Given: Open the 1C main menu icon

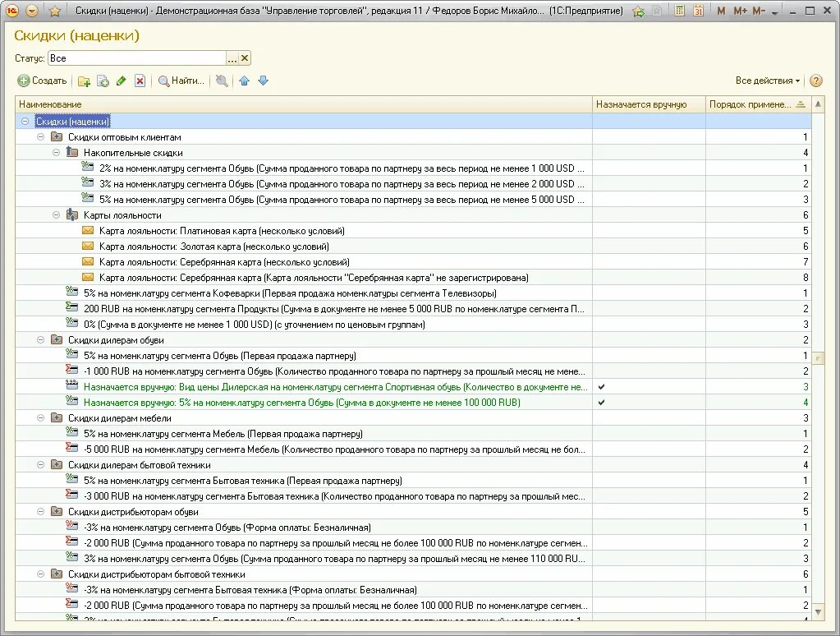Looking at the screenshot, I should coord(11,11).
